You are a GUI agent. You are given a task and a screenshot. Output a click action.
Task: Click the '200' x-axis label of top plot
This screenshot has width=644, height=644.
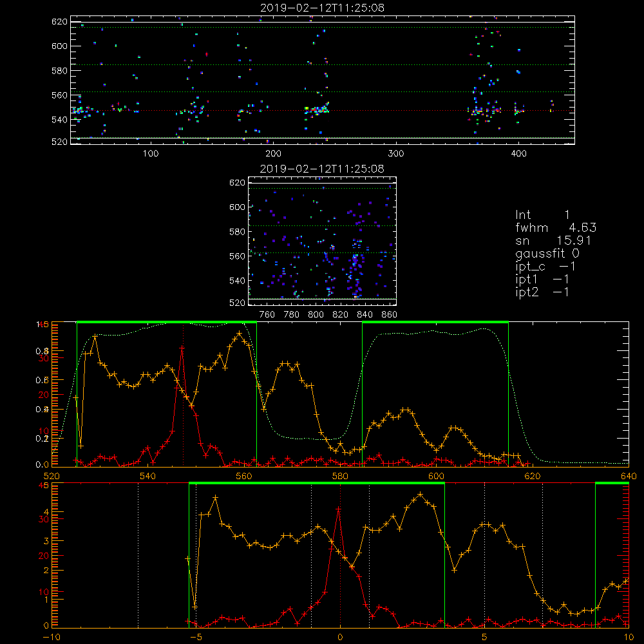coord(273,154)
